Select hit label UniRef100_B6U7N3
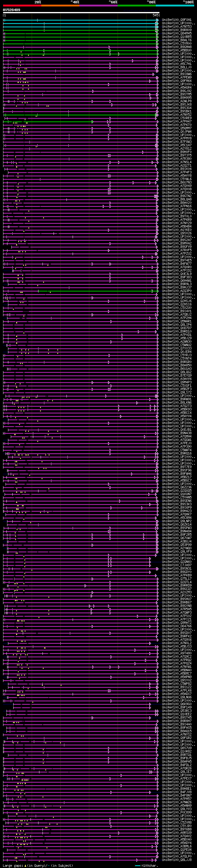197x868 pixels. click(177, 182)
